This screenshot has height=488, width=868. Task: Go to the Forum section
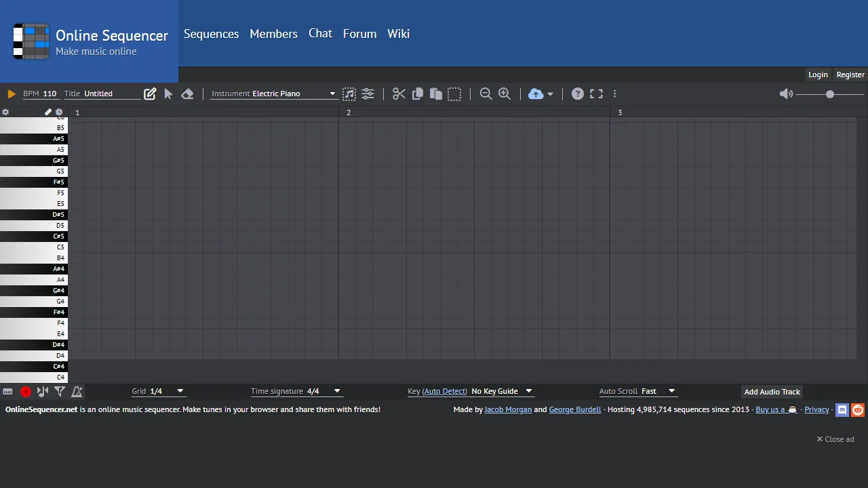[x=359, y=34]
